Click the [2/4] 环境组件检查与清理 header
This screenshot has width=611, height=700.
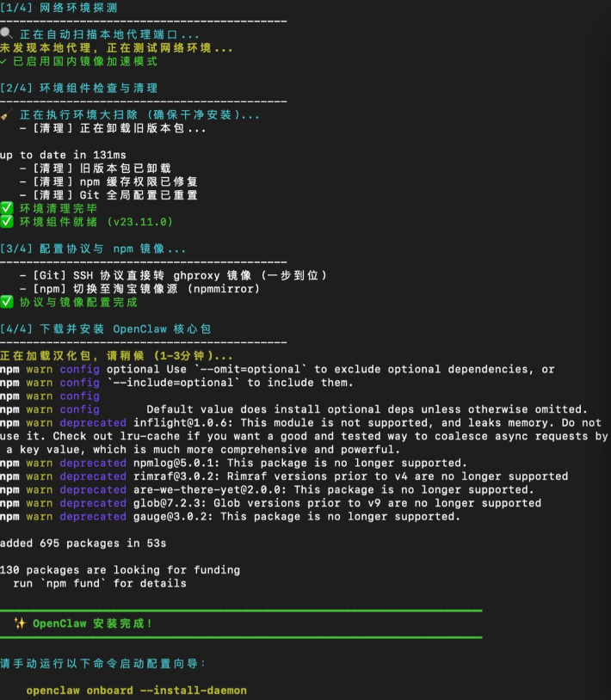(x=78, y=88)
